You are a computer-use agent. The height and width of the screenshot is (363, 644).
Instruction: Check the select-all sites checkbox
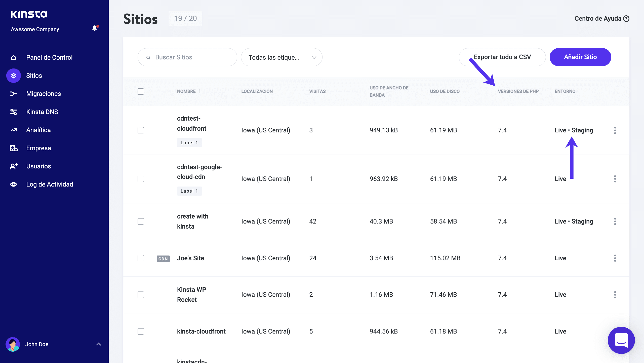click(141, 91)
